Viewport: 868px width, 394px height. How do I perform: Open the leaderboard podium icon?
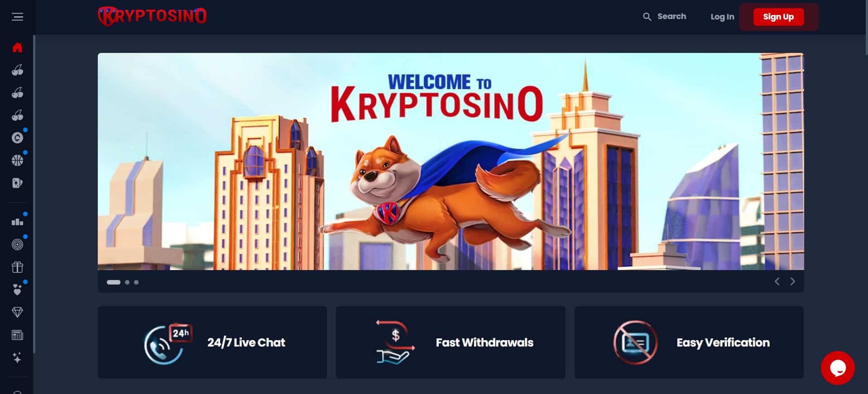click(17, 222)
